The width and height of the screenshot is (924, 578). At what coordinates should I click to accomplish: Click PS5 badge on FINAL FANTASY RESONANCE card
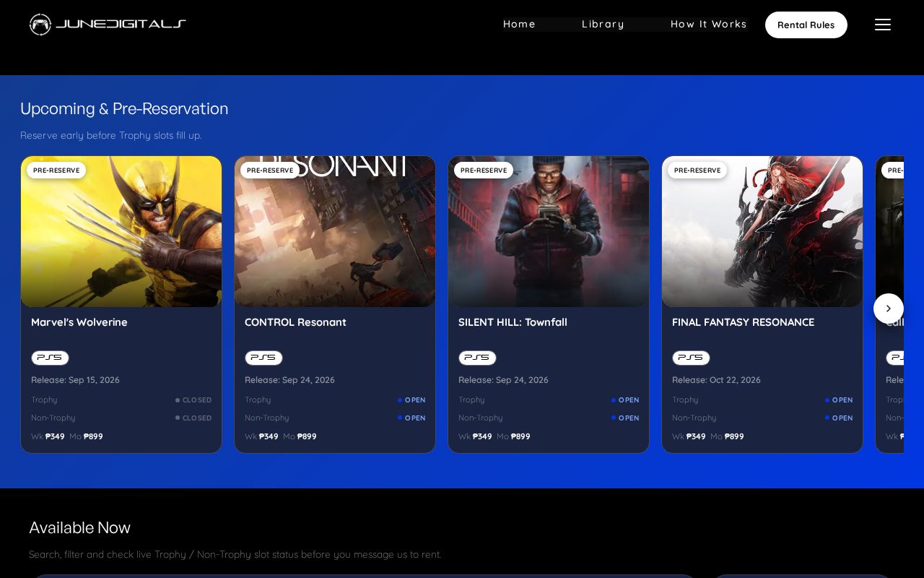[x=691, y=358]
